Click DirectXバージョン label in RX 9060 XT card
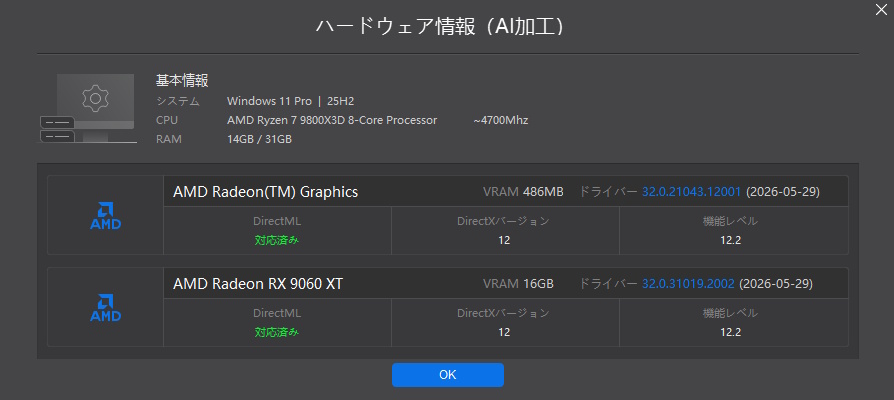Screen dimensions: 894x400 pos(503,313)
